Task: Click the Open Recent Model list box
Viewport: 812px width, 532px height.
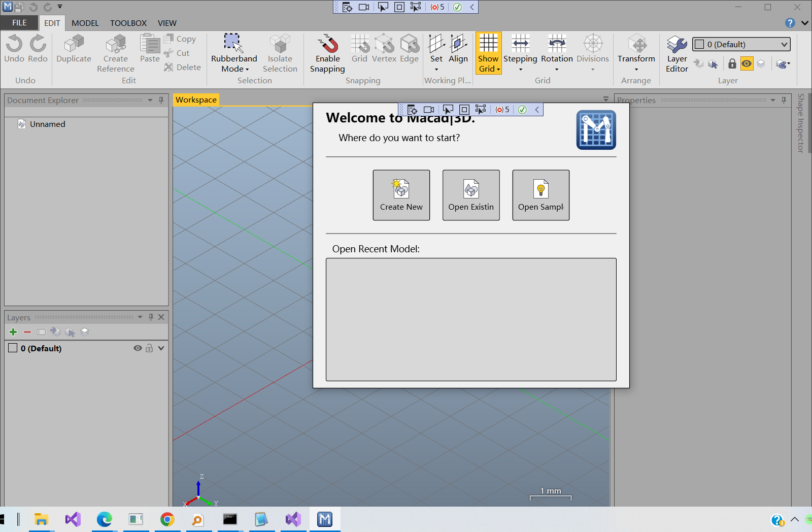Action: tap(471, 319)
